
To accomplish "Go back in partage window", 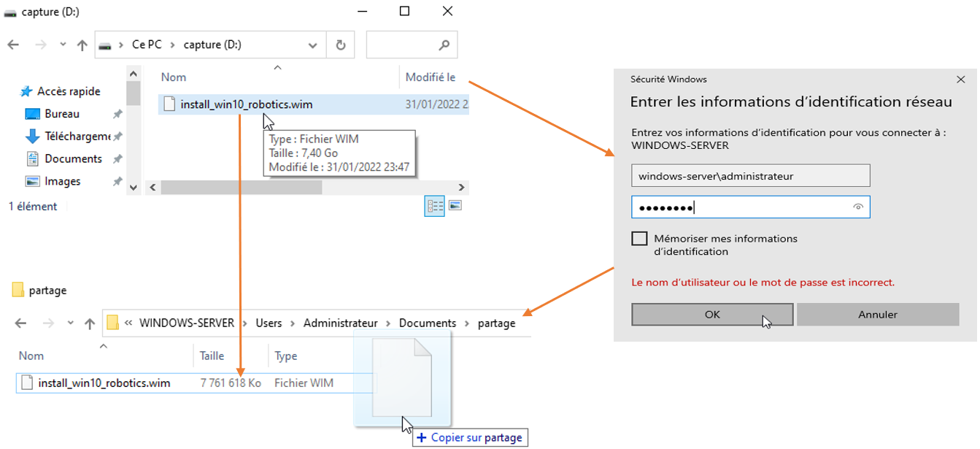I will click(20, 323).
